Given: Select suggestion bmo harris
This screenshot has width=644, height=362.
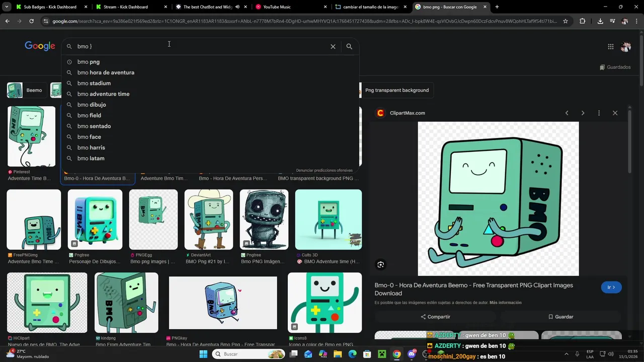Looking at the screenshot, I should (210, 148).
